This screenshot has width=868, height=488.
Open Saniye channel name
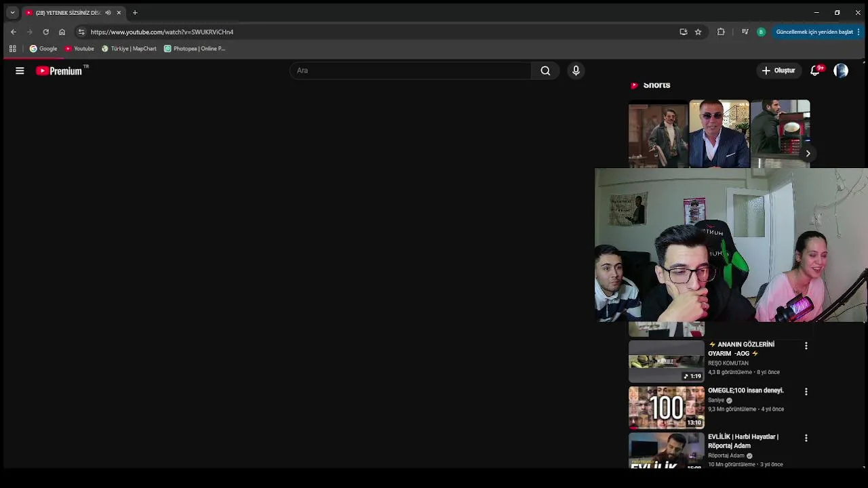click(716, 401)
